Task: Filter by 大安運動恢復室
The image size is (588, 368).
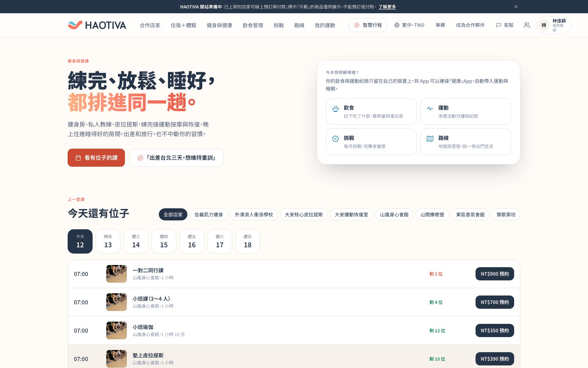Action: point(351,215)
